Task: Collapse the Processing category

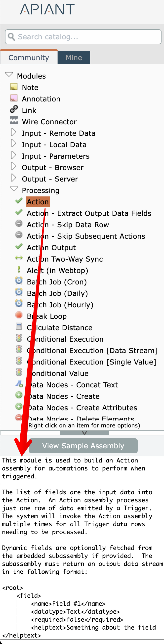Action: pyautogui.click(x=14, y=189)
